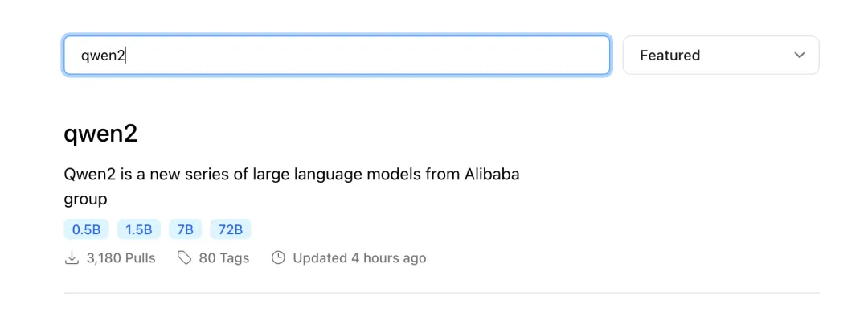Open the qwen2 model heading link

(x=100, y=134)
